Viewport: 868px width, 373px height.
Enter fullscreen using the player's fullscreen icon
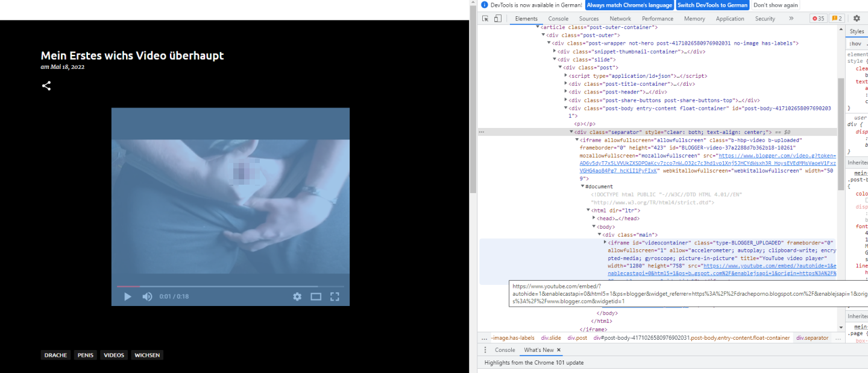pos(335,296)
